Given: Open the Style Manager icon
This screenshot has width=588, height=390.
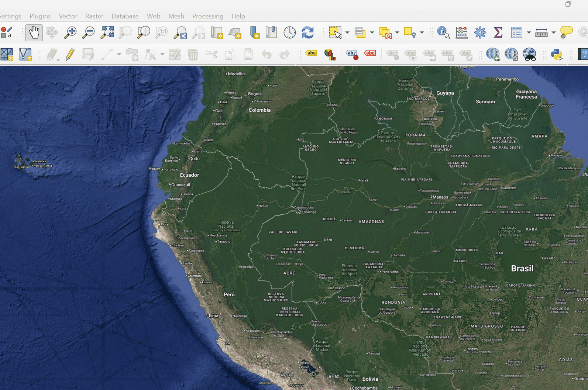Looking at the screenshot, I should coord(7,32).
